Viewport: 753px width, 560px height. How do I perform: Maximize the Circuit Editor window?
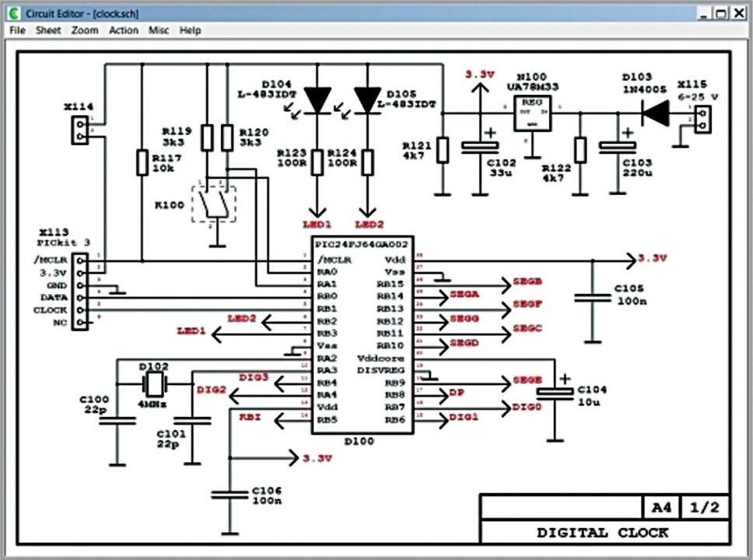tap(720, 13)
